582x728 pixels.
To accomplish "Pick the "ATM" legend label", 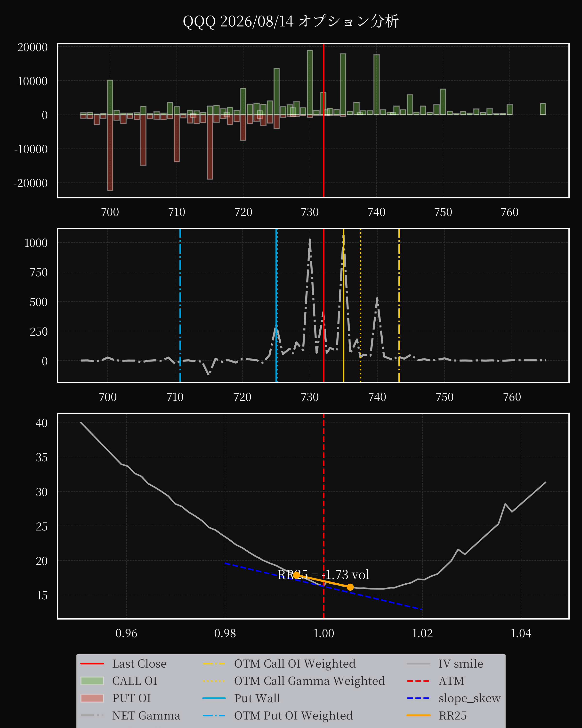I will 452,681.
